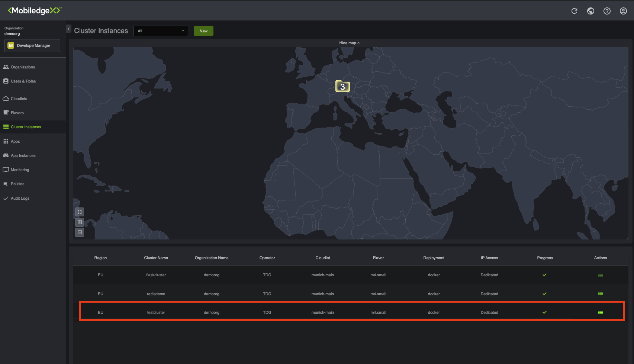Zoom in the map with plus icon
Image resolution: width=634 pixels, height=364 pixels.
pyautogui.click(x=80, y=222)
